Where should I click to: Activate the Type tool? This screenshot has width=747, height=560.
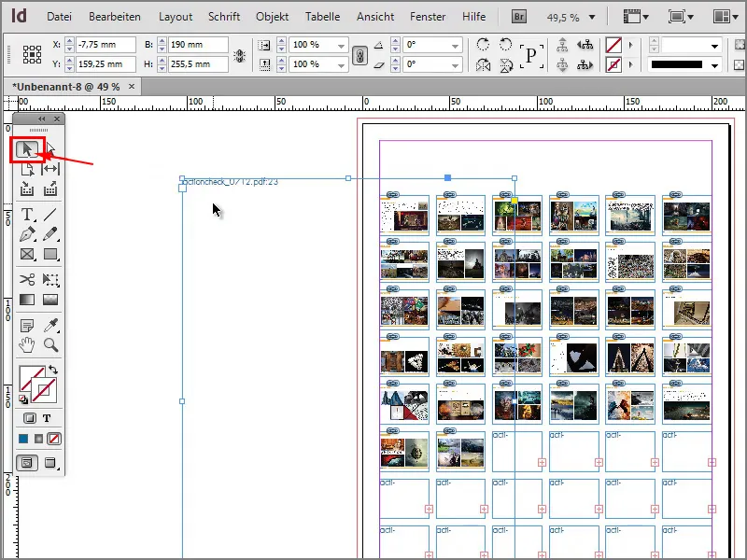25,214
